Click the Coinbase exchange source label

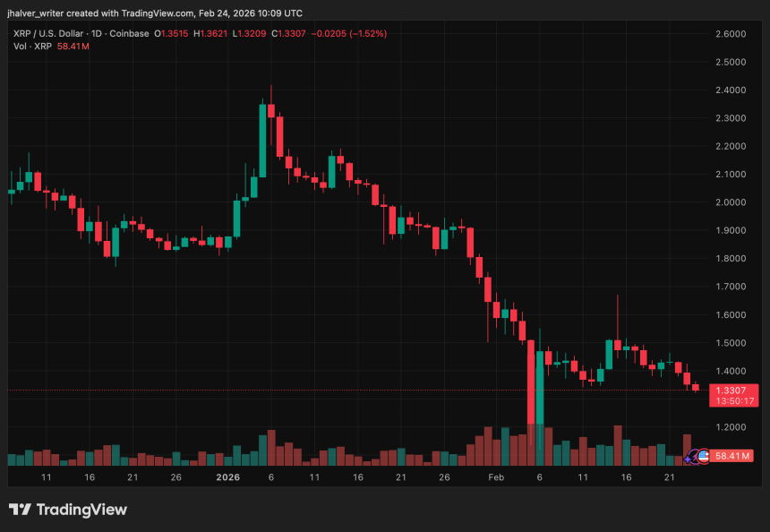tap(129, 32)
